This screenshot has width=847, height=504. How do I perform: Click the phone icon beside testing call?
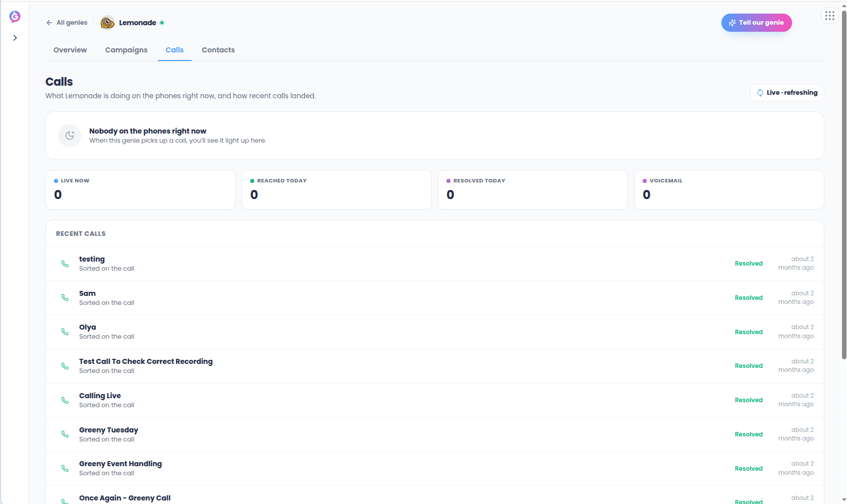pyautogui.click(x=65, y=264)
